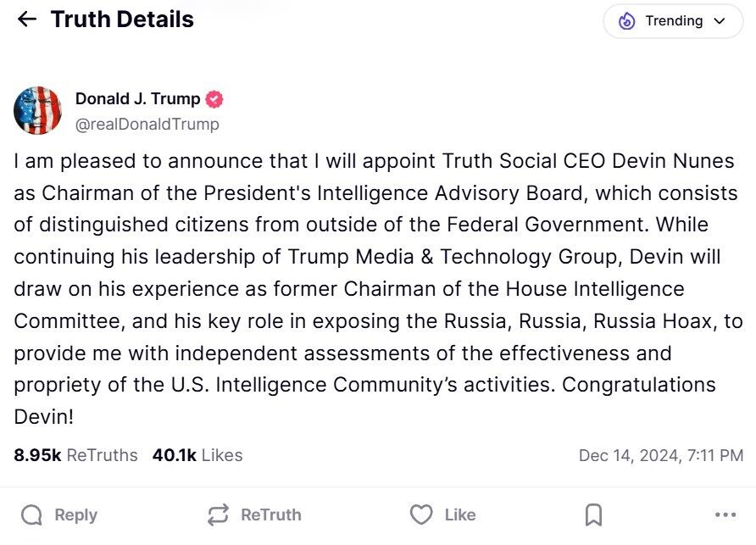Open Donald J. Trump's profile avatar
Viewport: 756px width, 545px height.
tap(38, 111)
